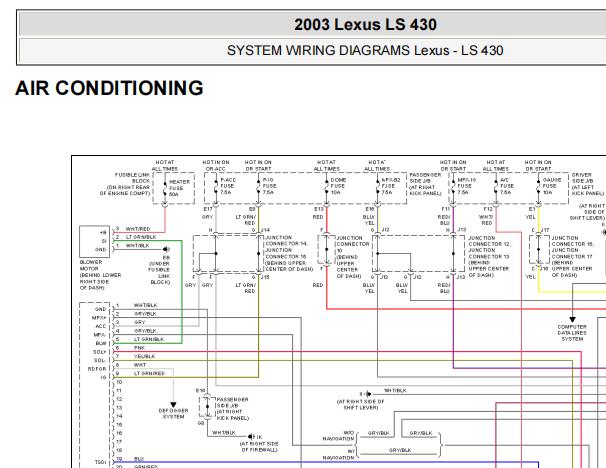Viewport: 606px width, 468px height.
Task: Click the MPX-IG FUSE 7.5A label
Action: click(x=467, y=186)
